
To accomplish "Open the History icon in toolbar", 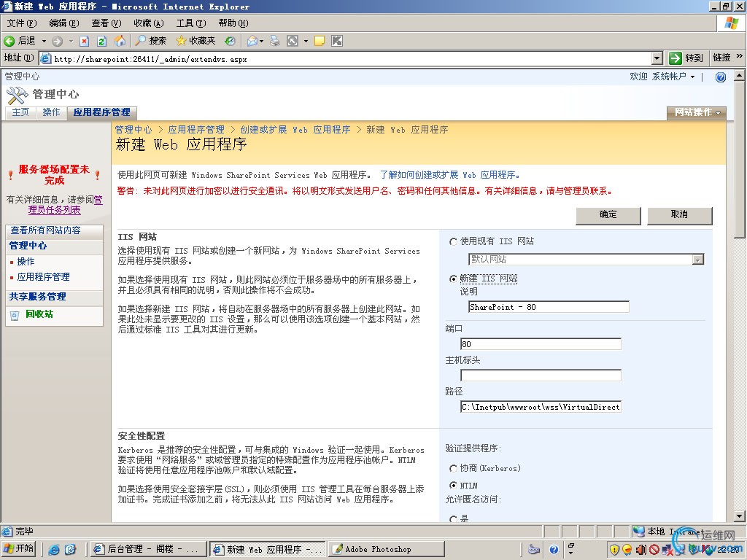I will point(230,41).
